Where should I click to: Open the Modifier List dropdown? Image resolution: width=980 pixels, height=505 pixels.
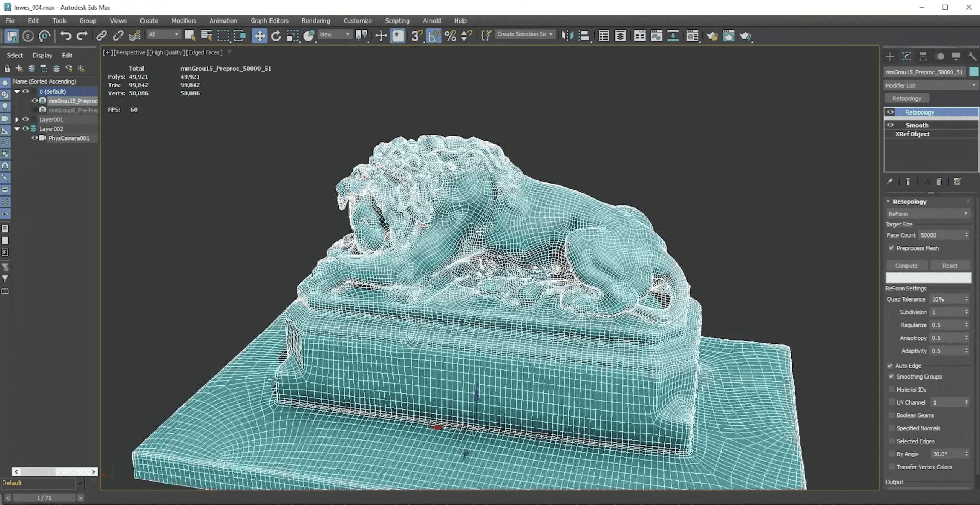[931, 85]
